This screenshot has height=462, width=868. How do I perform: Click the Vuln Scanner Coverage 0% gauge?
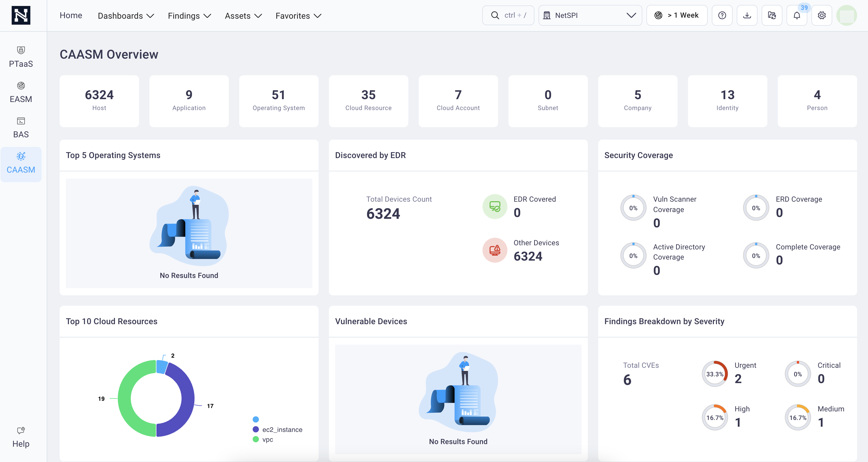point(633,208)
